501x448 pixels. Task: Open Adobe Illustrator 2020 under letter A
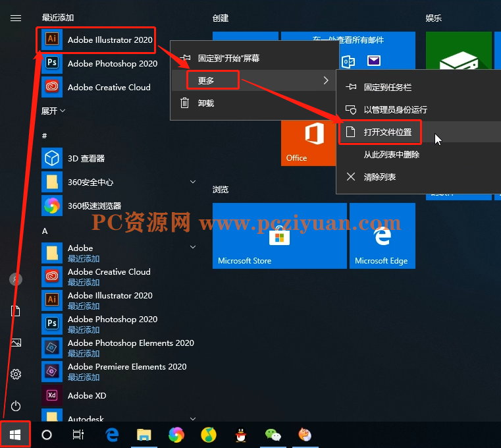point(119,300)
